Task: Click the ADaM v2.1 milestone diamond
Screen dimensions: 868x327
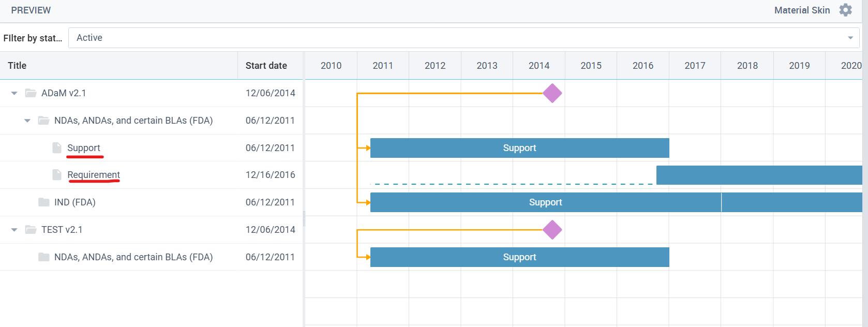Action: tap(552, 93)
